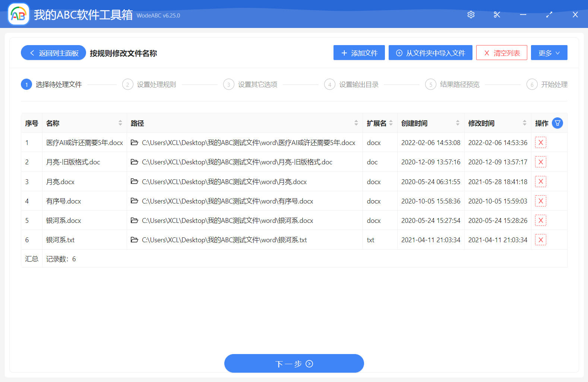
Task: Remove row 2 月亮-旧版格式.doc
Action: pyautogui.click(x=540, y=162)
